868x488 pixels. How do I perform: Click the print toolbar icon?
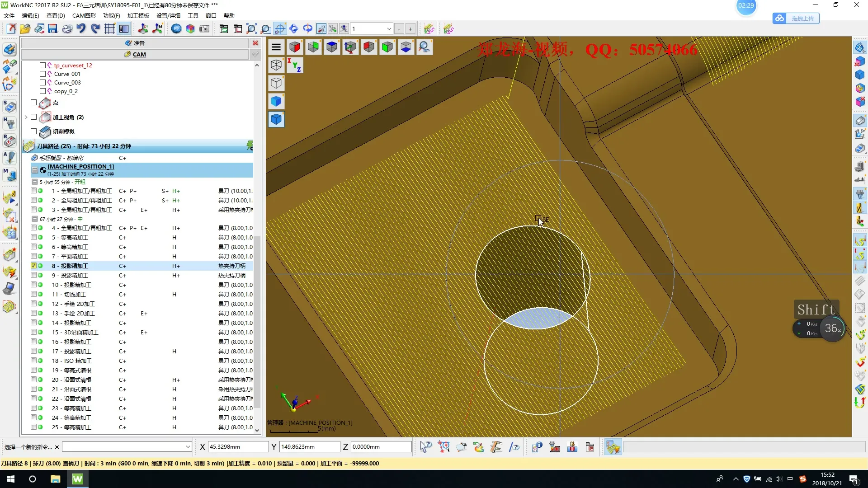point(67,29)
